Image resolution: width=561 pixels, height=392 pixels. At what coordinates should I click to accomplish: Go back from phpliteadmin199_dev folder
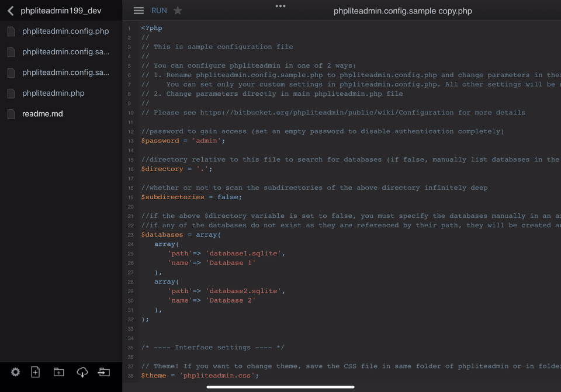[x=11, y=11]
